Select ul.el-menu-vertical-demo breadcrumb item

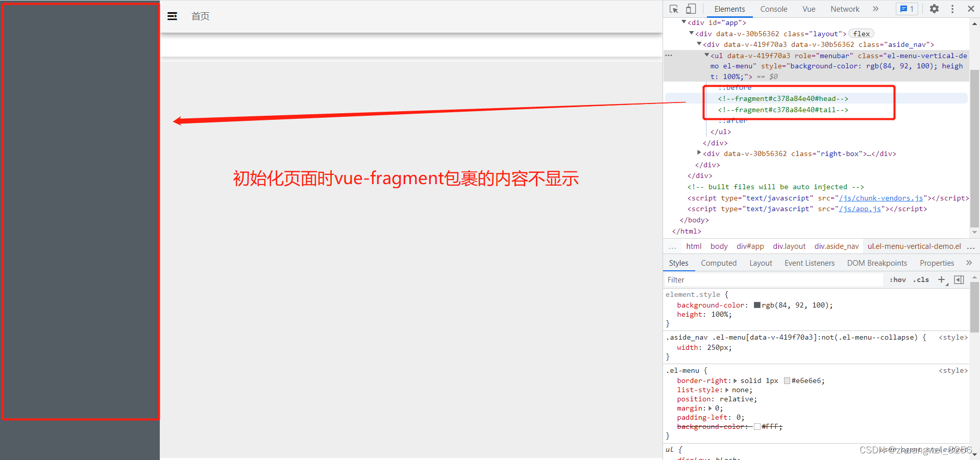point(914,246)
